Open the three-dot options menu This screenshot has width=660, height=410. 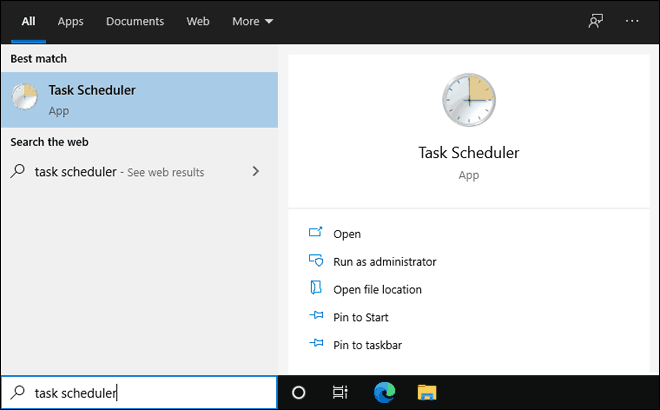632,21
